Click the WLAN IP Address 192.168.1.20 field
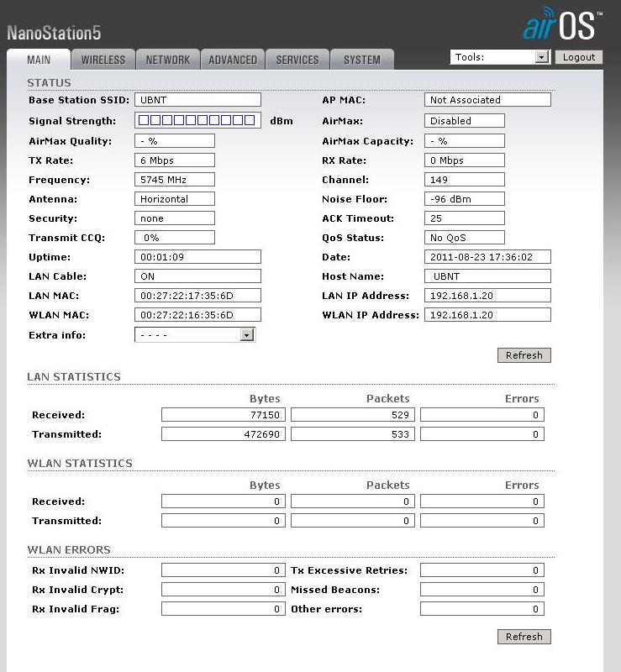The width and height of the screenshot is (621, 672). pyautogui.click(x=487, y=314)
